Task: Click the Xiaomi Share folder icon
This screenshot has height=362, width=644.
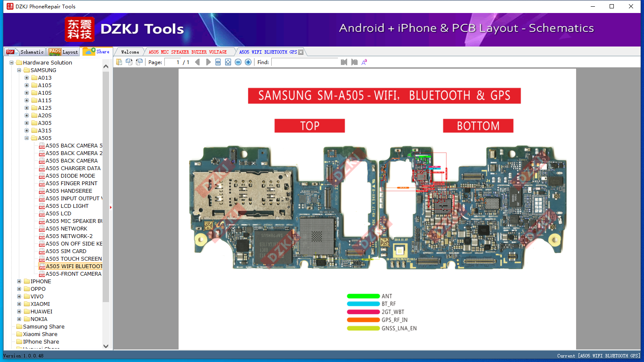Action: (19, 334)
